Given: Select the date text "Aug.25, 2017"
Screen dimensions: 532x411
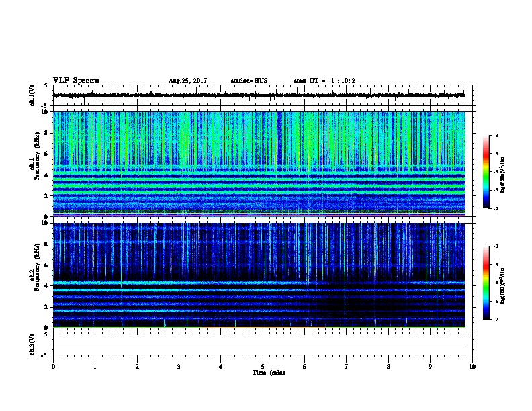Looking at the screenshot, I should [187, 81].
